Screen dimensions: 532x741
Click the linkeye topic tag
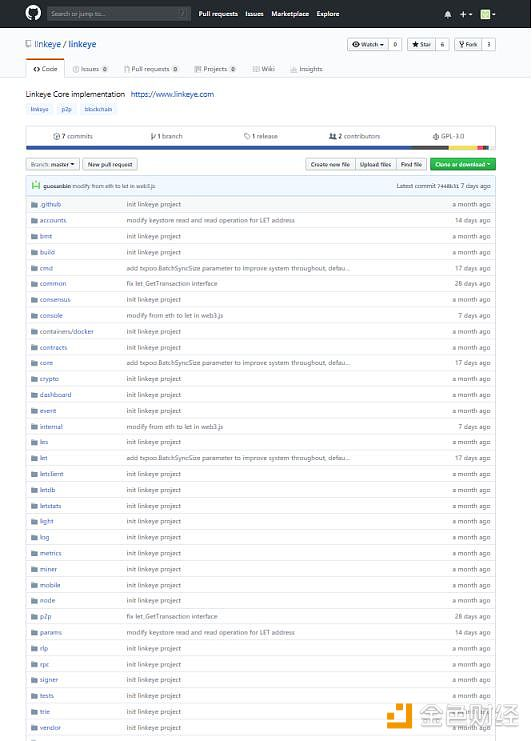pos(39,109)
